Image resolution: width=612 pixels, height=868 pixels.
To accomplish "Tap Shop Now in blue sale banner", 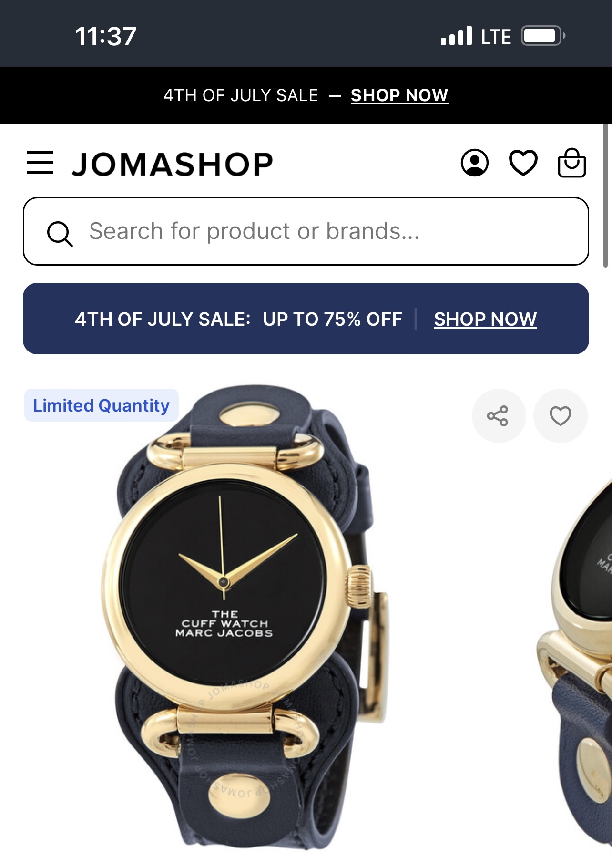I will (485, 319).
